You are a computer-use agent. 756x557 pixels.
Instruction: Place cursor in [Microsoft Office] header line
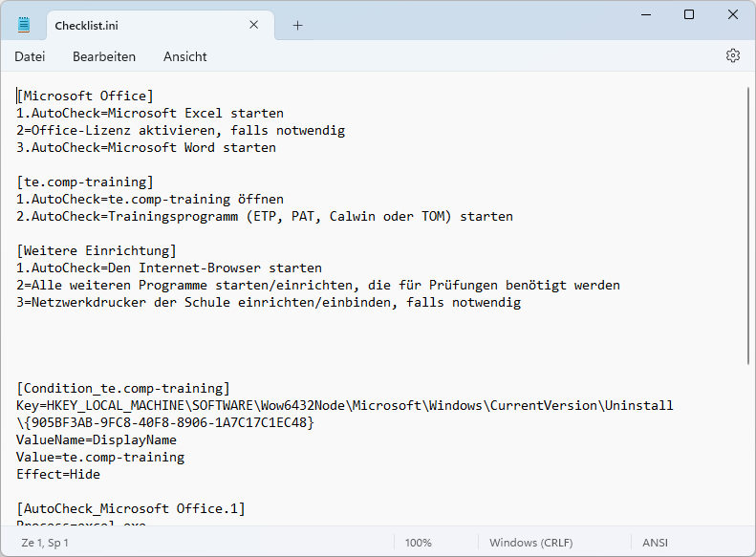[85, 96]
